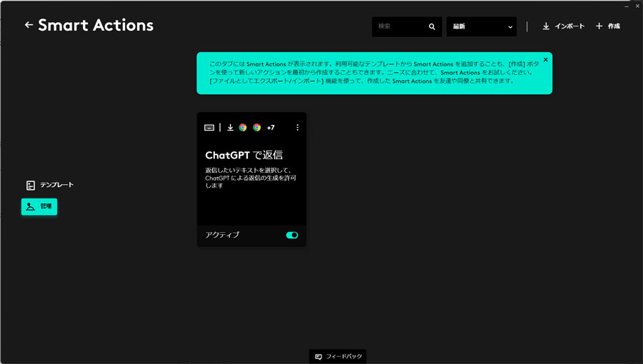This screenshot has height=364, width=643.
Task: Focus the 検索 search field
Action: pyautogui.click(x=407, y=26)
